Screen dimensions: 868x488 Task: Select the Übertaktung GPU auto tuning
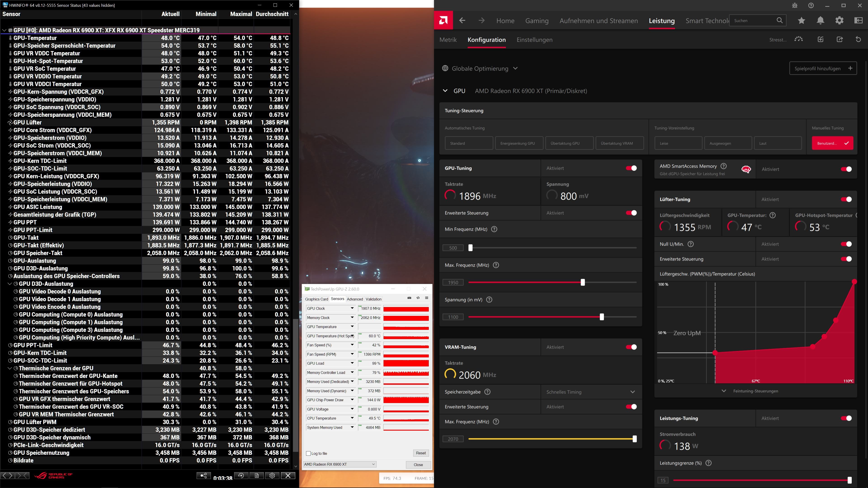tap(569, 143)
